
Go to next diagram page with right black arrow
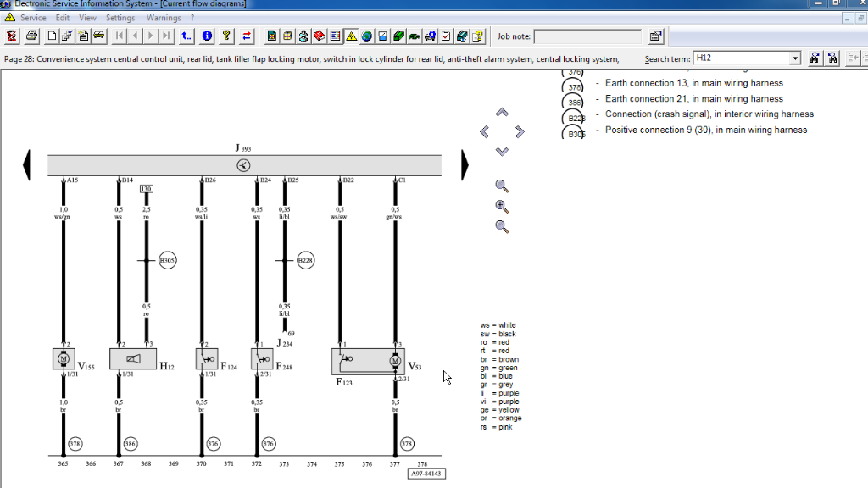(465, 164)
